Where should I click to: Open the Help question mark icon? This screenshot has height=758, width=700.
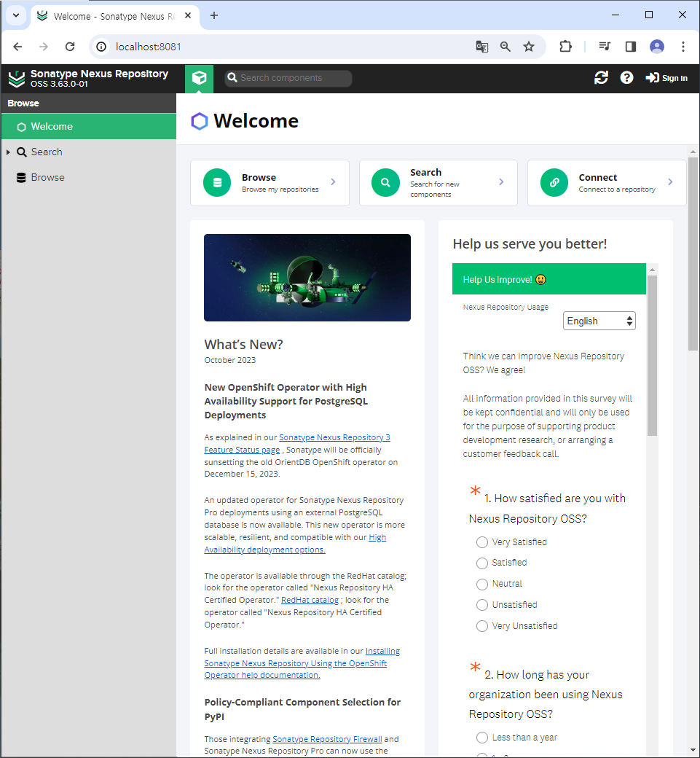(x=626, y=77)
